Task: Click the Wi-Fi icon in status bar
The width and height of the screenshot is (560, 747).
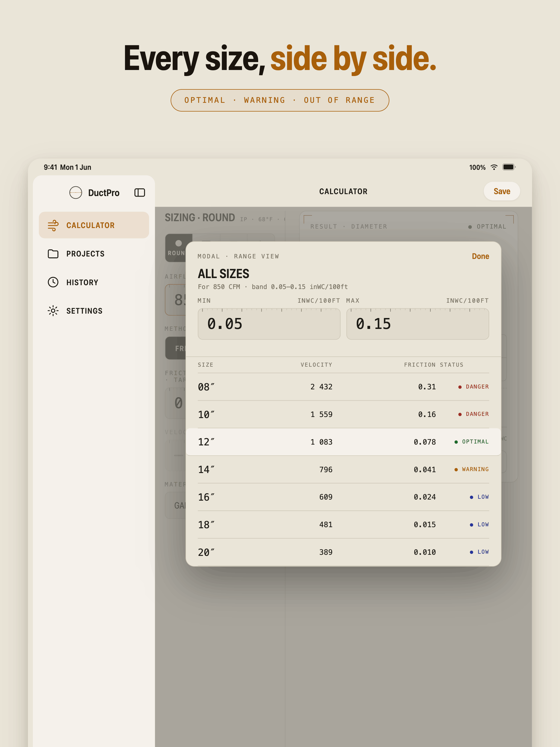Action: (x=494, y=167)
